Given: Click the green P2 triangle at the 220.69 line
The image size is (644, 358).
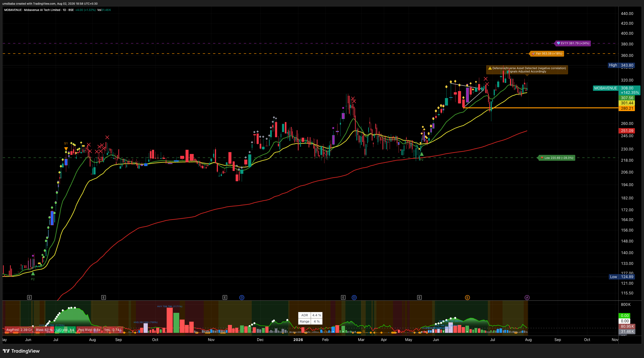Looking at the screenshot, I should pos(422,154).
